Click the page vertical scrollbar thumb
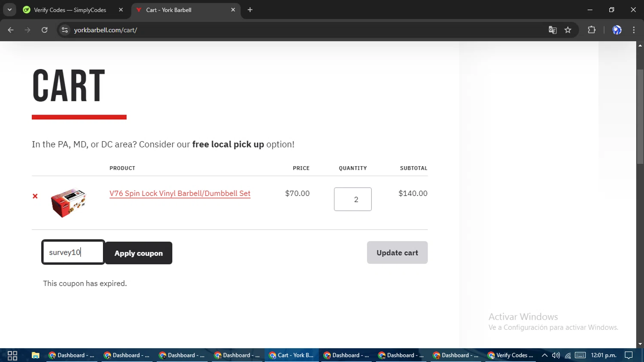This screenshot has width=644, height=362. point(640,116)
